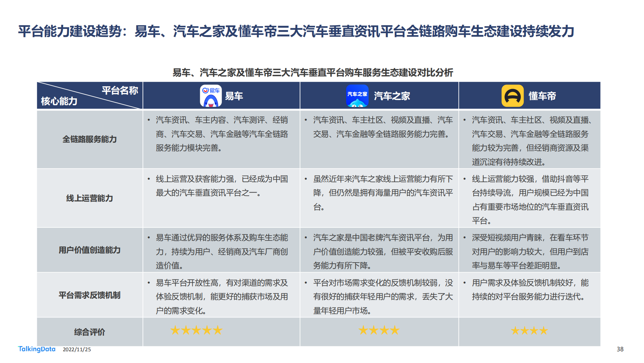Click the date 2022/11/25 in the footer
This screenshot has width=644, height=363.
77,350
